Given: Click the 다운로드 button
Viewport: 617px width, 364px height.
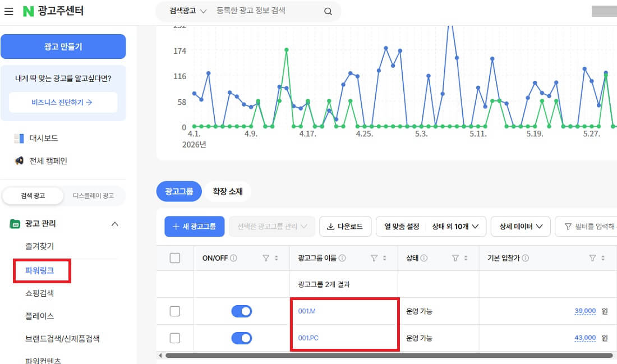Looking at the screenshot, I should pos(345,227).
